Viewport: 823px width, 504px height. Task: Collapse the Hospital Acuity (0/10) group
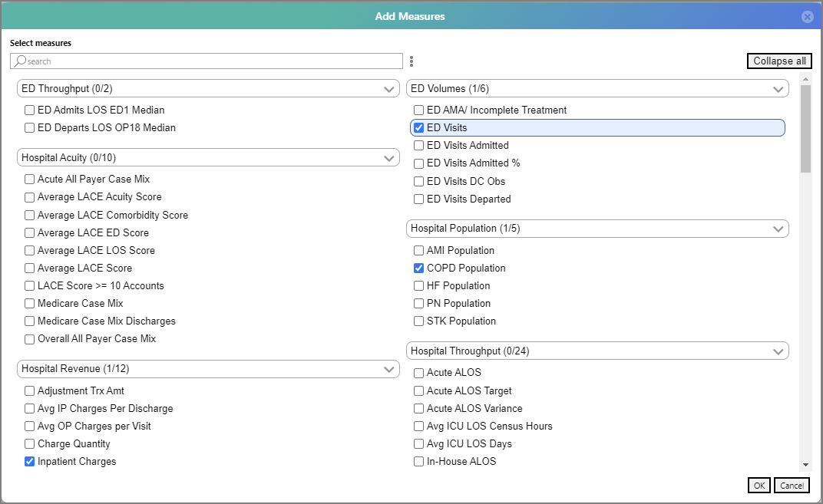(x=208, y=158)
